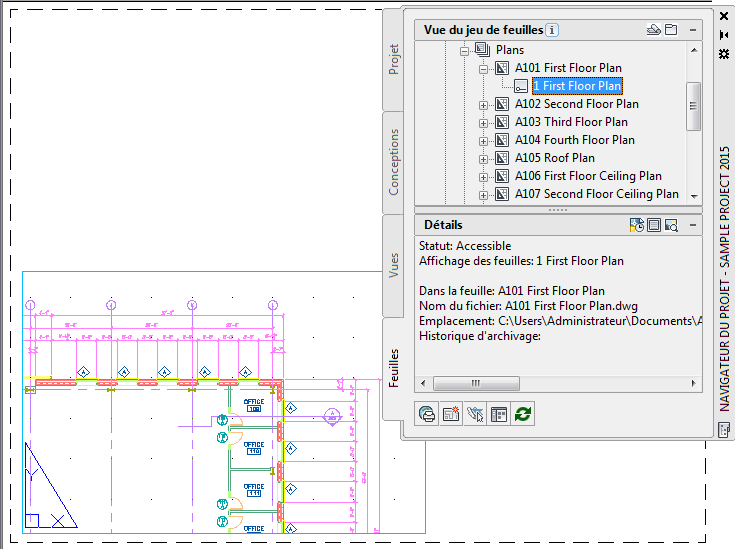Click the preview magnifier icon in Détails header
Viewport: 735px width, 549px height.
pos(671,226)
